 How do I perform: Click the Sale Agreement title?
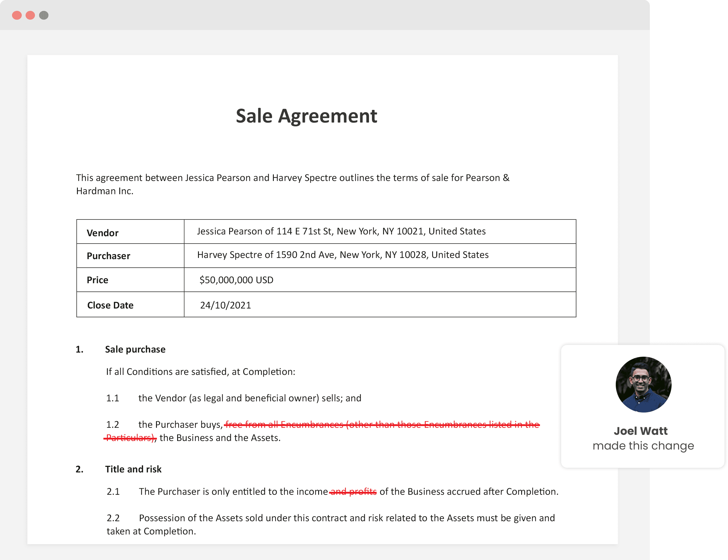pos(306,116)
